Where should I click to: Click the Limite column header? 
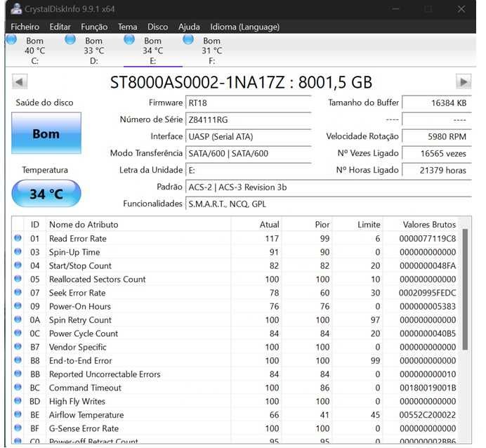[x=357, y=224]
